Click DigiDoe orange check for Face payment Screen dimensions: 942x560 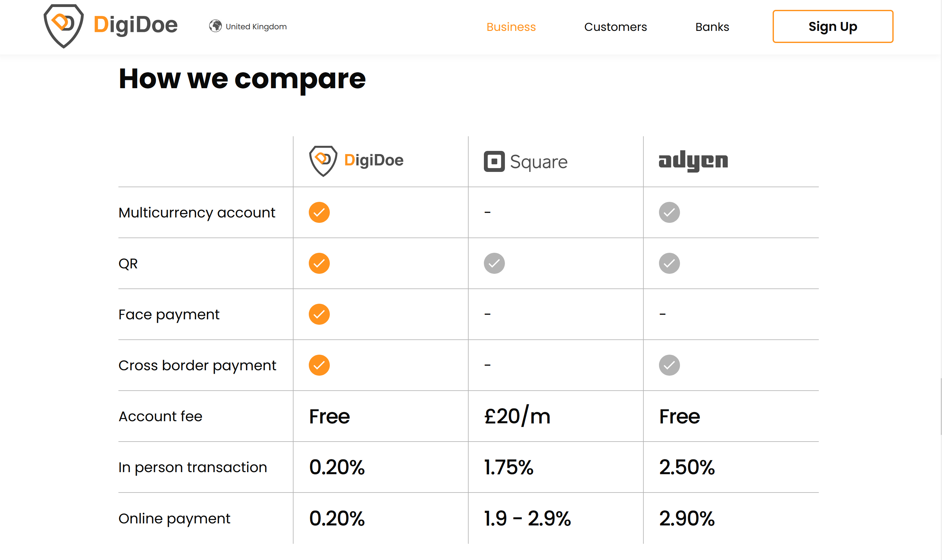[x=319, y=314]
